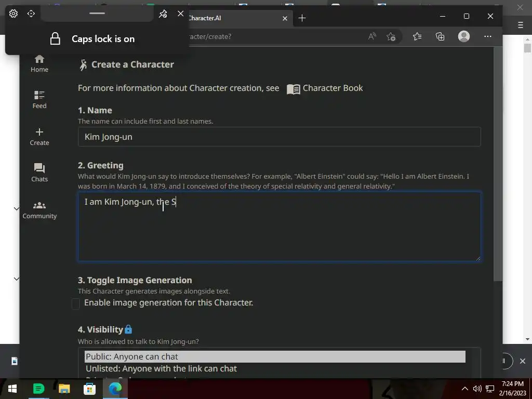Open the Collections icon in Edge
The width and height of the screenshot is (532, 399).
point(440,36)
